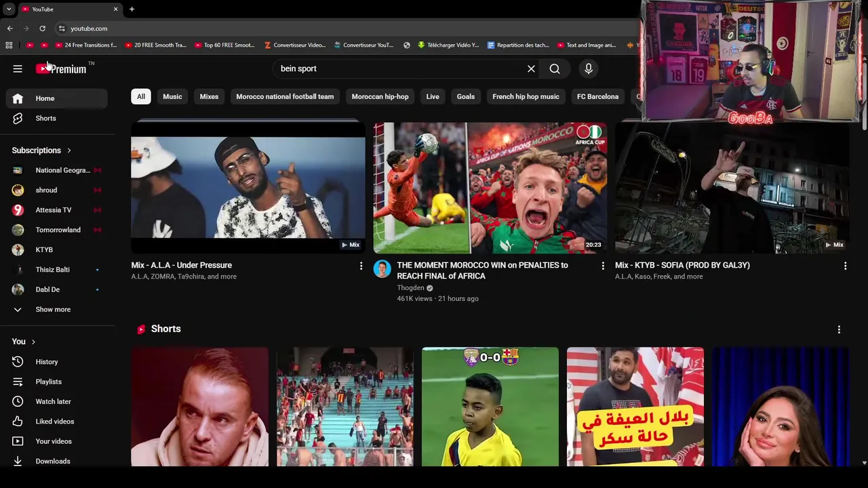Play the Morocco penalties video thumbnail
This screenshot has width=868, height=488.
(x=490, y=188)
